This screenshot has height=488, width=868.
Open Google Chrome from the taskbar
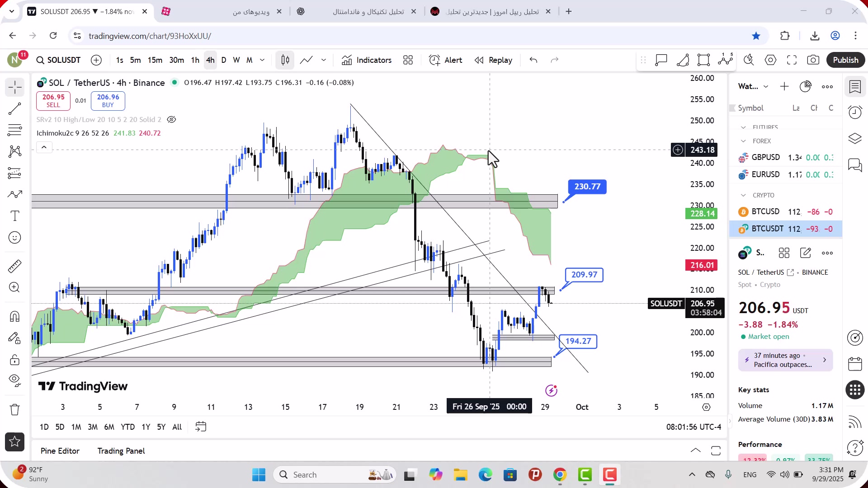click(x=560, y=475)
